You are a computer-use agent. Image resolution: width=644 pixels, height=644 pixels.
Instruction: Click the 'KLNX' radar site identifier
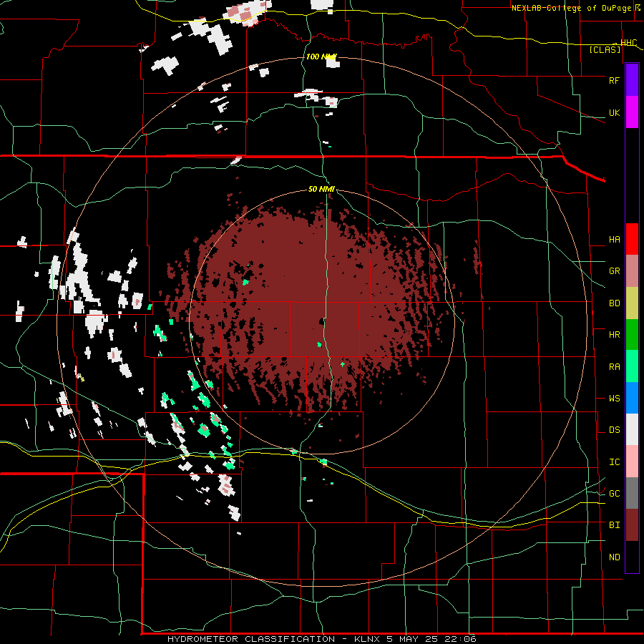[x=367, y=639]
